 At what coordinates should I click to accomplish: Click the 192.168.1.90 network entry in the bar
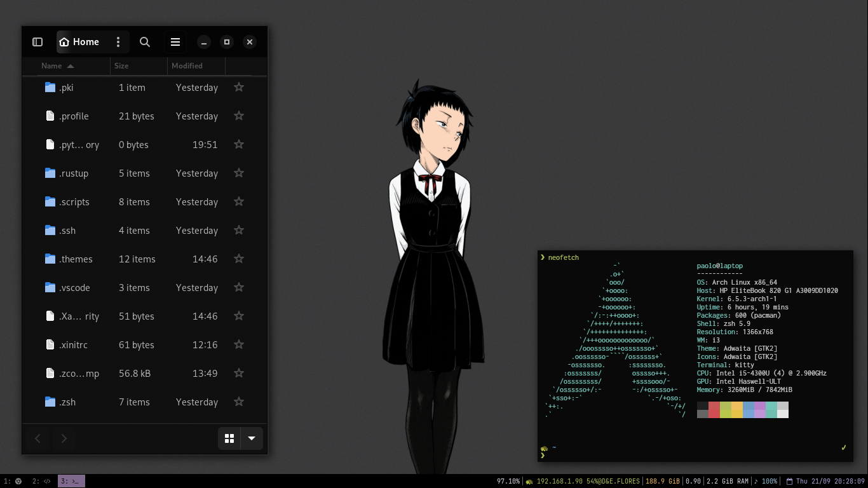(583, 482)
